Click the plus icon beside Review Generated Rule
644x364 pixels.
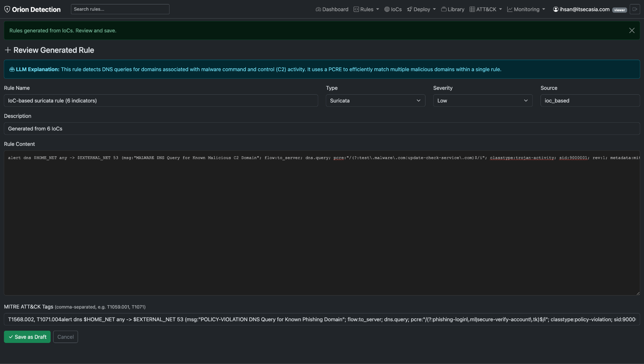(x=8, y=50)
